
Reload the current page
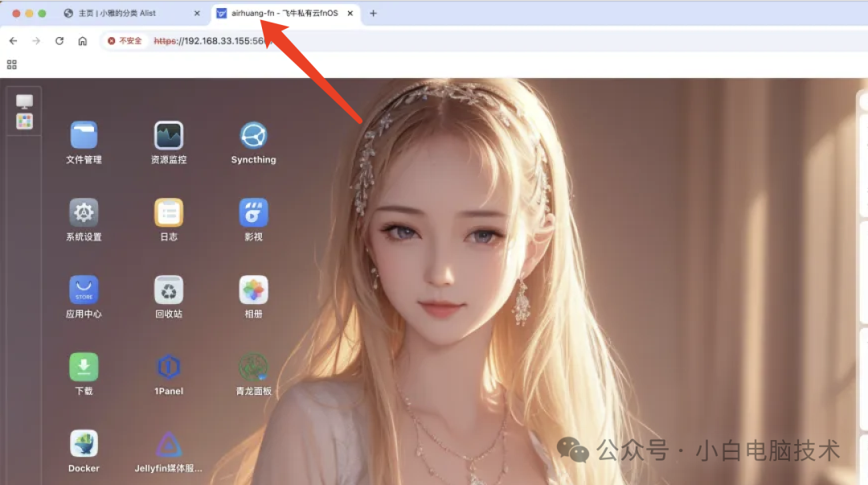click(x=59, y=41)
